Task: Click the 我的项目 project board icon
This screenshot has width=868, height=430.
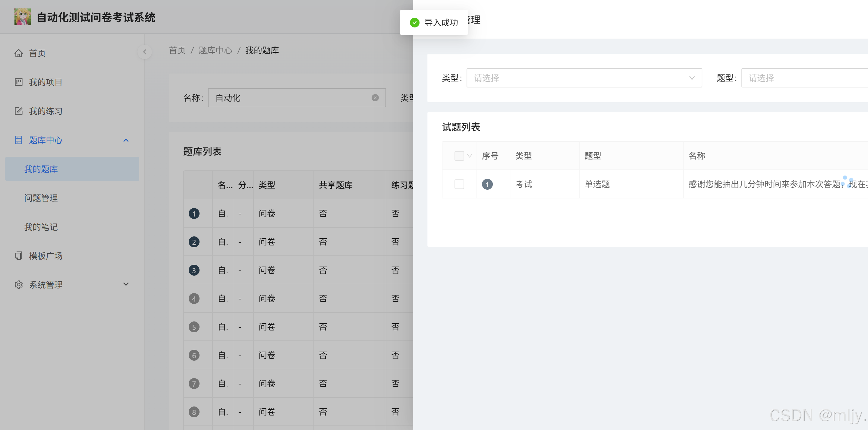Action: (18, 82)
